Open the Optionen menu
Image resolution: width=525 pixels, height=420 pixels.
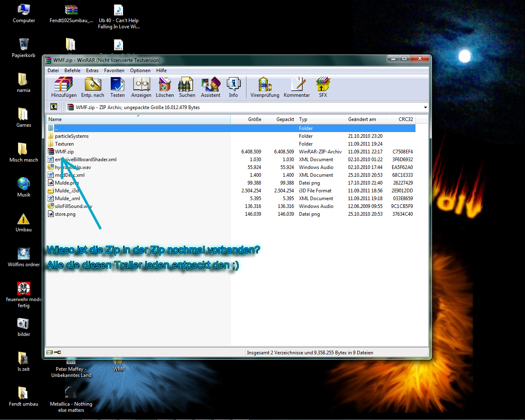[140, 71]
